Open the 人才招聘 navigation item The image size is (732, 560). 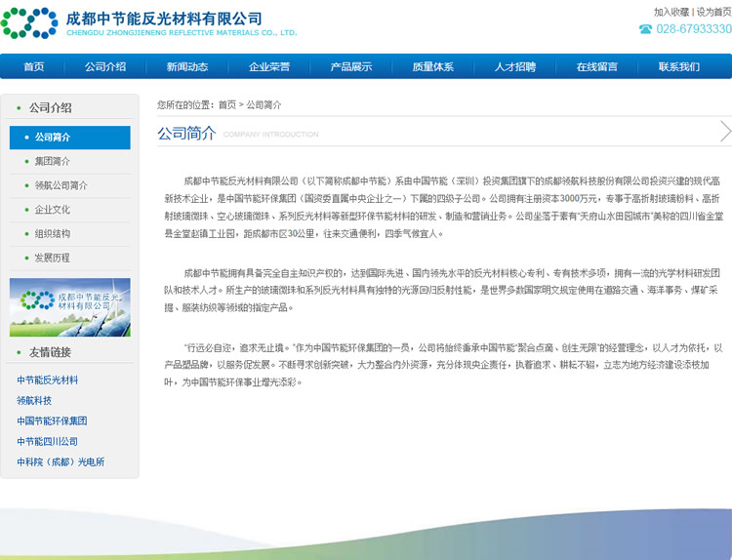(514, 67)
